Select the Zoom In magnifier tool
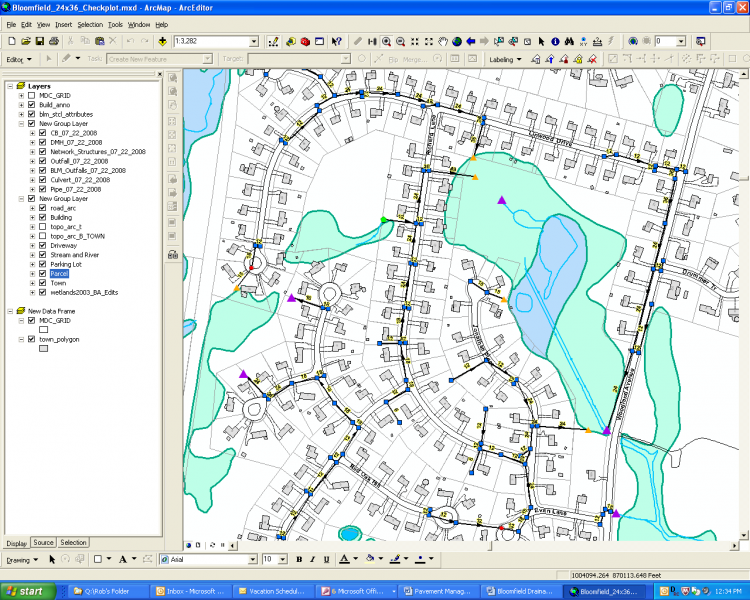The image size is (750, 600). 386,41
